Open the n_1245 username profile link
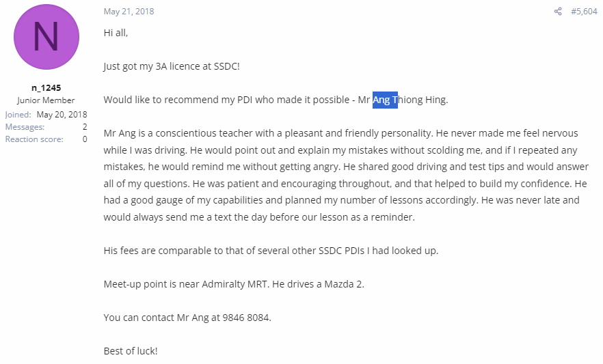 click(x=46, y=88)
